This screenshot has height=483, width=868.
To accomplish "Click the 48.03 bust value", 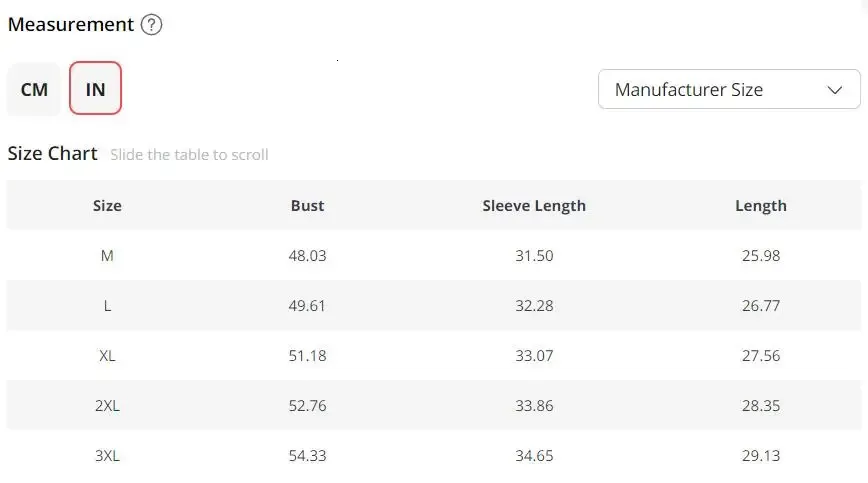I will (x=307, y=256).
